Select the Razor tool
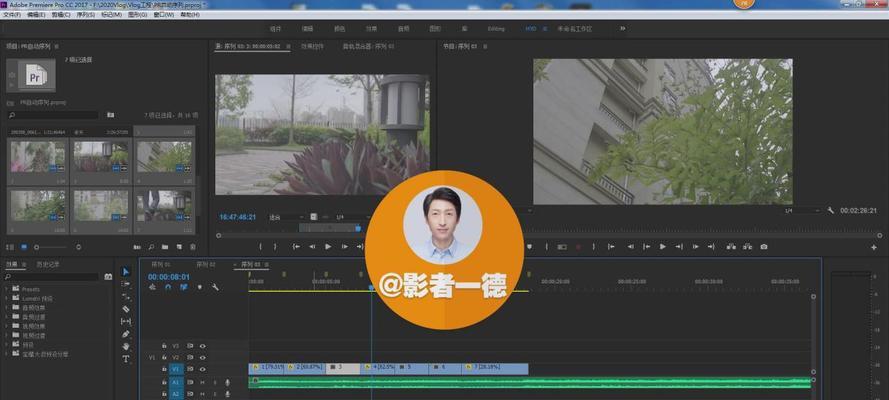The image size is (889, 400). click(126, 309)
